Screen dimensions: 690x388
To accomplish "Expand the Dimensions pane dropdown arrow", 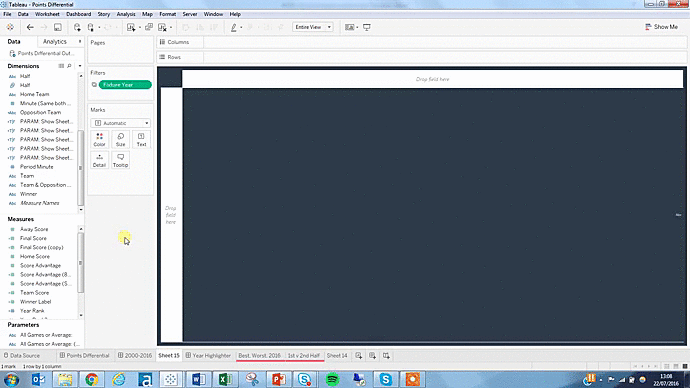I will click(x=80, y=66).
